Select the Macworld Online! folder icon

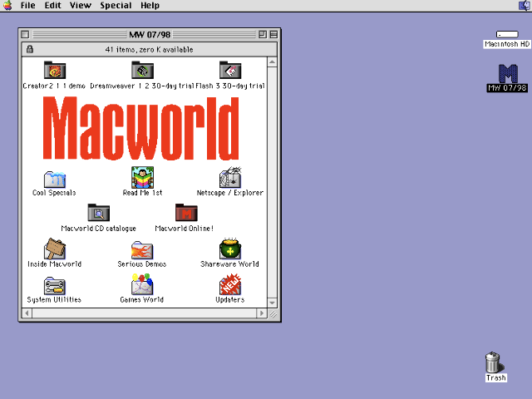pos(186,213)
